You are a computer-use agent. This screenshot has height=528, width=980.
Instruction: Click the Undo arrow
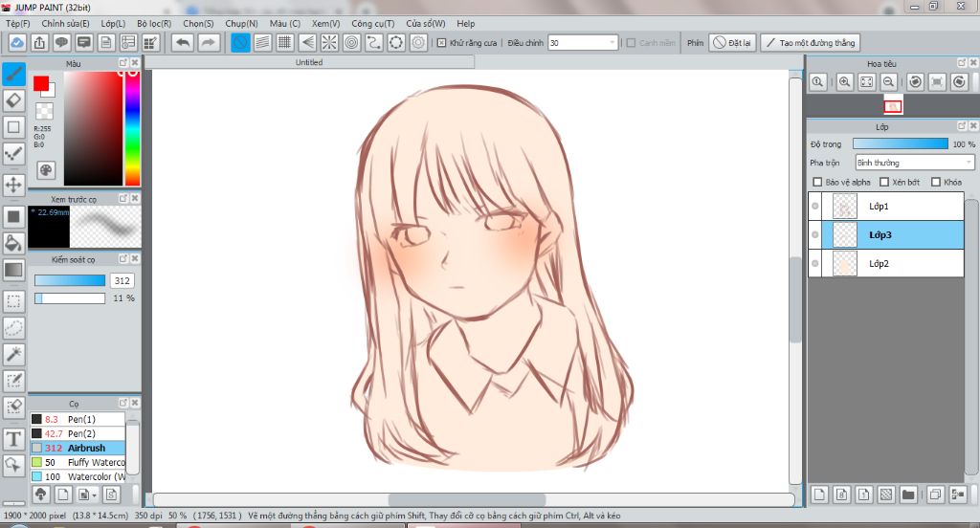[x=183, y=42]
